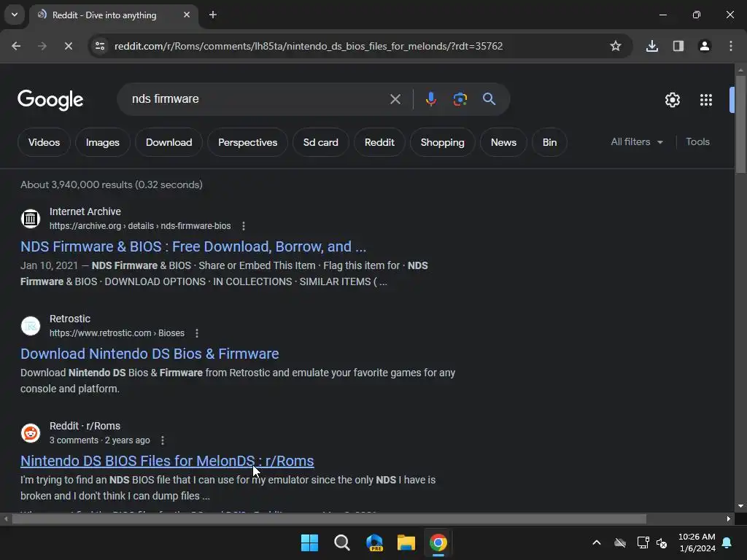Image resolution: width=747 pixels, height=560 pixels.
Task: Stop the page from loading
Action: (x=68, y=46)
